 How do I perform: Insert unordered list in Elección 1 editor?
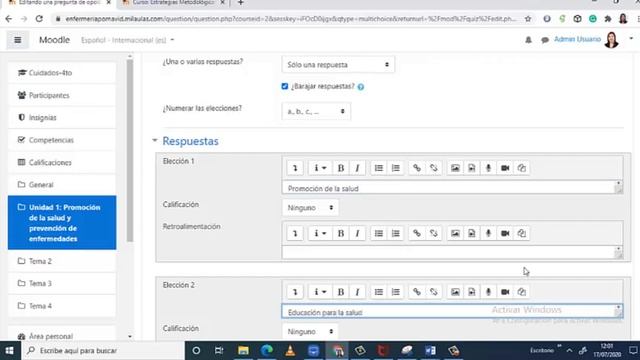[x=379, y=168]
